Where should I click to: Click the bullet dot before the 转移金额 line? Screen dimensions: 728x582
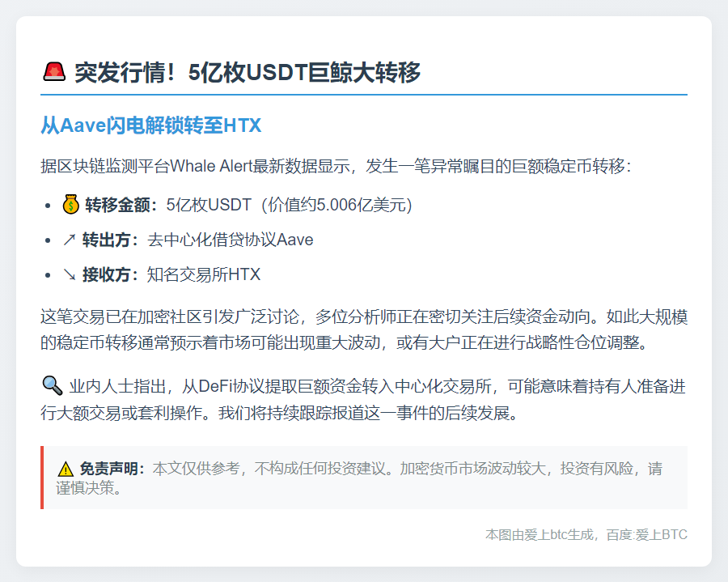(x=51, y=206)
